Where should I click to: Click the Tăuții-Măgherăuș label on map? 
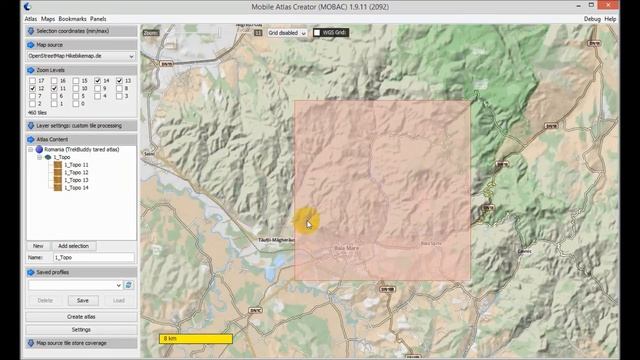click(x=276, y=240)
